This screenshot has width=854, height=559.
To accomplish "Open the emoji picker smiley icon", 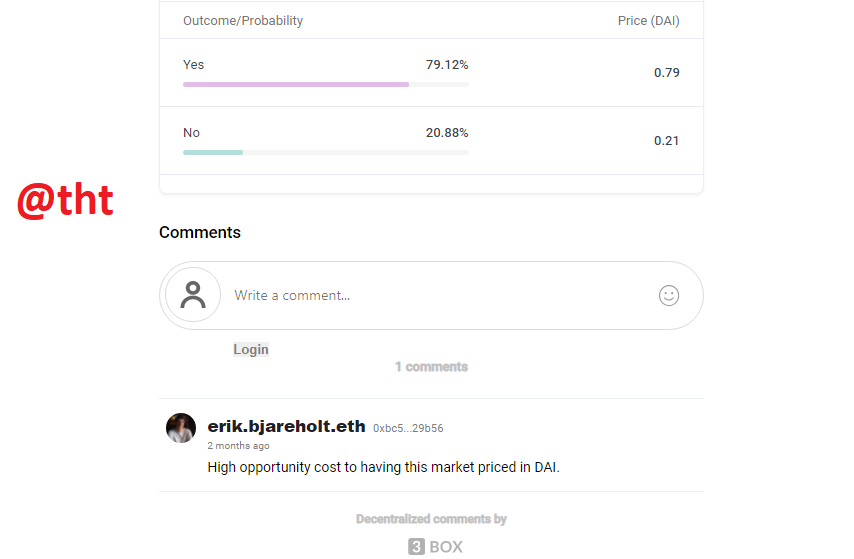I will pos(668,296).
